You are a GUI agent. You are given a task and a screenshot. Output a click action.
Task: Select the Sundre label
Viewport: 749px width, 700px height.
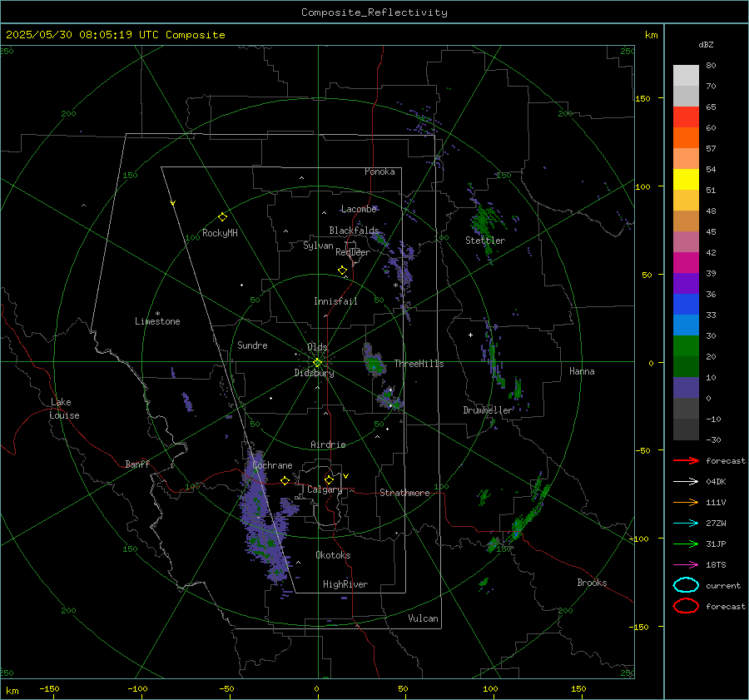pyautogui.click(x=252, y=345)
